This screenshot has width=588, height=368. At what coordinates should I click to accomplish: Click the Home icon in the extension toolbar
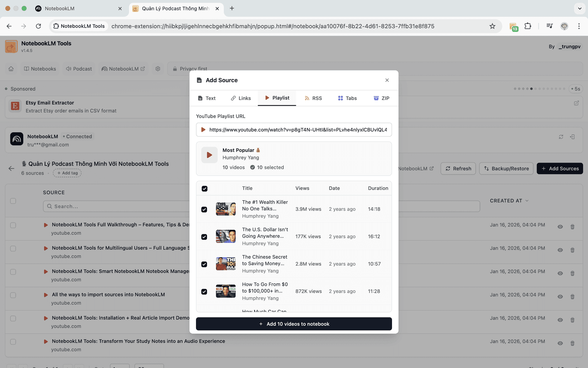(11, 69)
